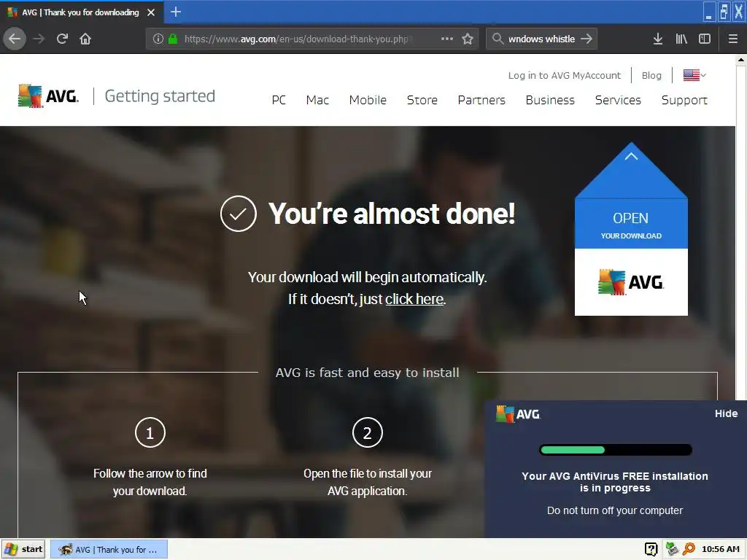Reload the current page
Image resolution: width=747 pixels, height=560 pixels.
click(x=62, y=39)
